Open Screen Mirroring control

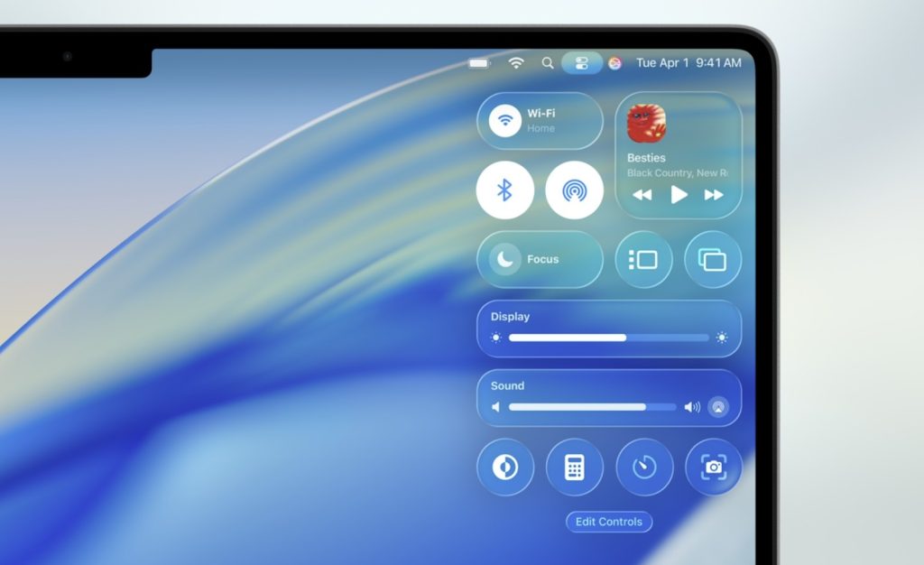(713, 259)
